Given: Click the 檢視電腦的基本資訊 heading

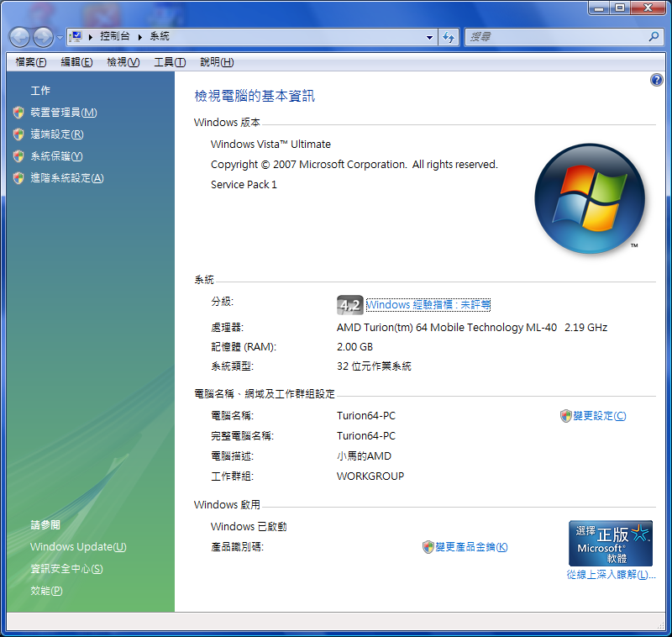Looking at the screenshot, I should pyautogui.click(x=255, y=96).
